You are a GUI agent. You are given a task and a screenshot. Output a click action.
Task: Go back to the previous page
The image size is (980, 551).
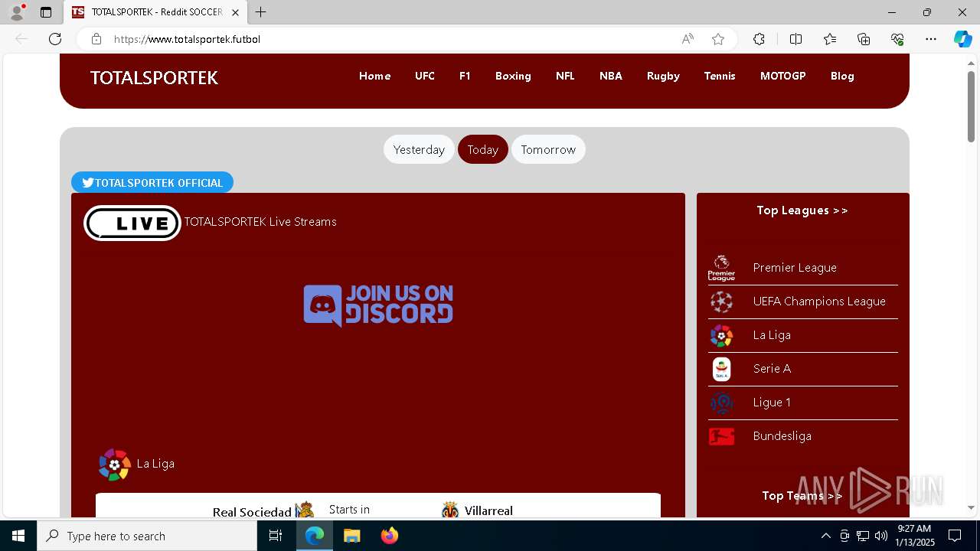[21, 39]
